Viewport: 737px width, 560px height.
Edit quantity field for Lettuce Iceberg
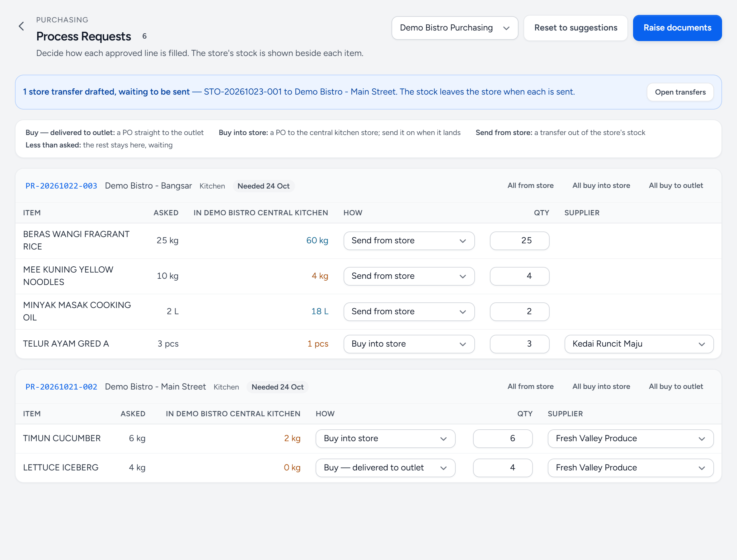(x=503, y=468)
